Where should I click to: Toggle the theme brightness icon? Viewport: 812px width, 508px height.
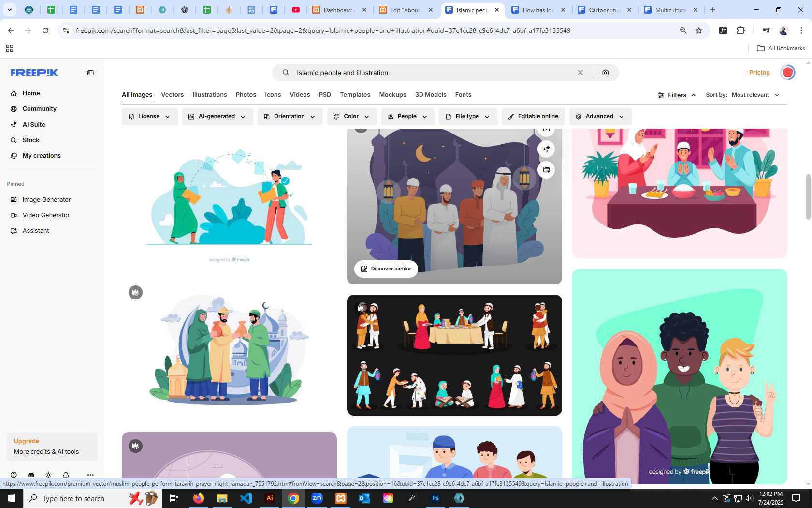[x=48, y=475]
